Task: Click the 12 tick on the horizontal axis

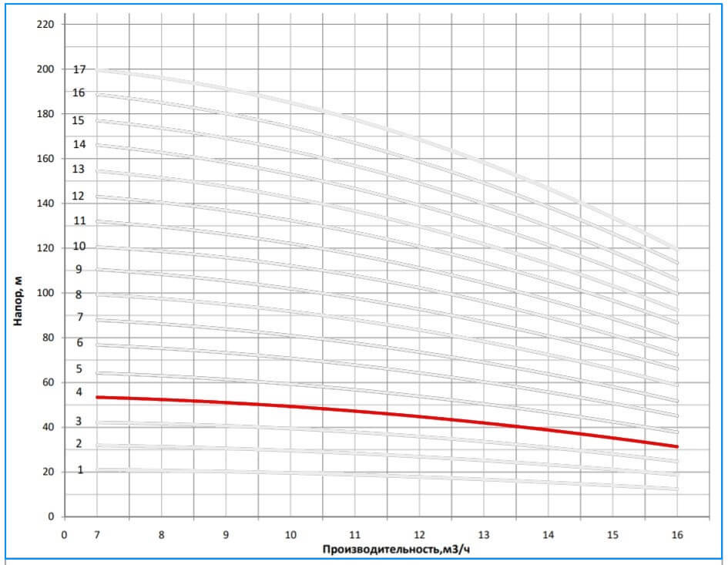Action: tap(419, 534)
